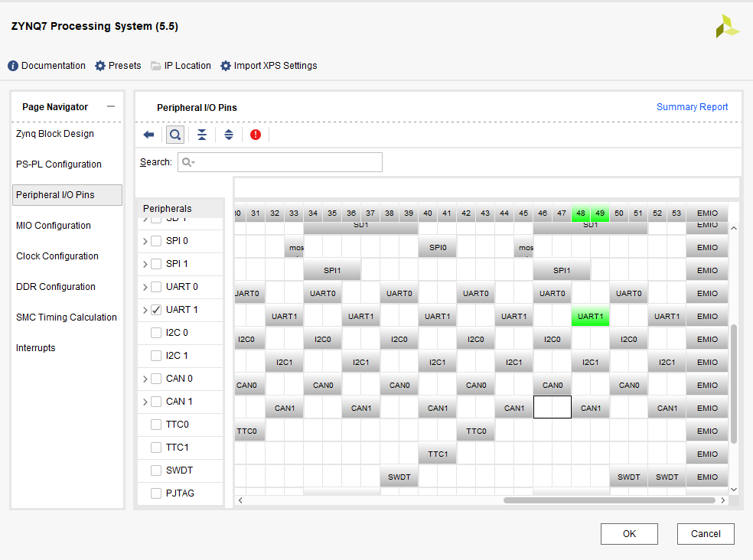753x560 pixels.
Task: Select Peripheral I/O Pins in navigator
Action: coord(67,195)
